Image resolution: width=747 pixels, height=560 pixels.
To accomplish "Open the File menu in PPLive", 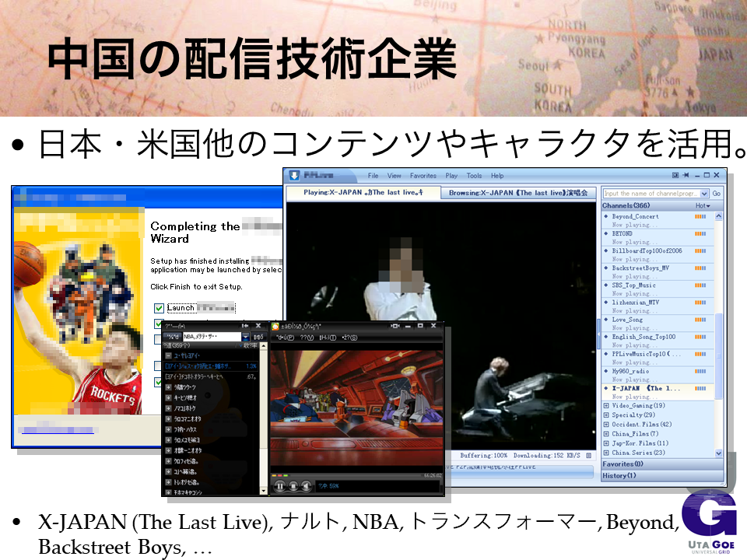I will pyautogui.click(x=373, y=176).
